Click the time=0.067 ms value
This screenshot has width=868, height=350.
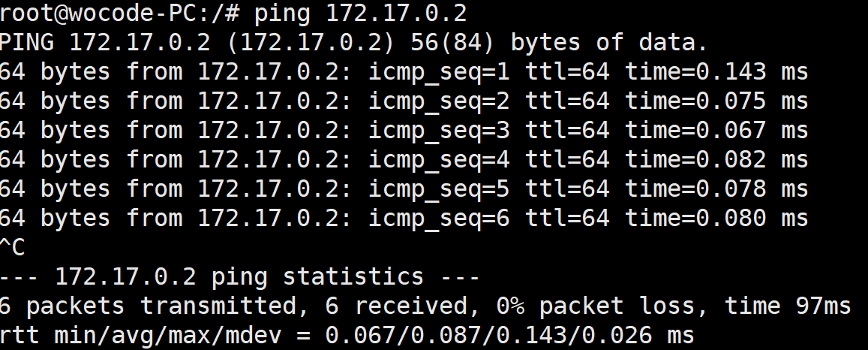pos(716,130)
